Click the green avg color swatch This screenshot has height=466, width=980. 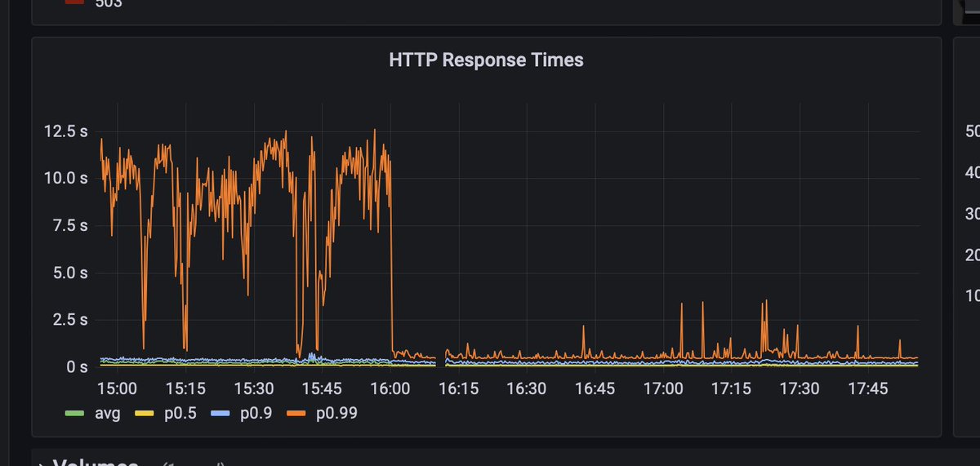pyautogui.click(x=75, y=414)
